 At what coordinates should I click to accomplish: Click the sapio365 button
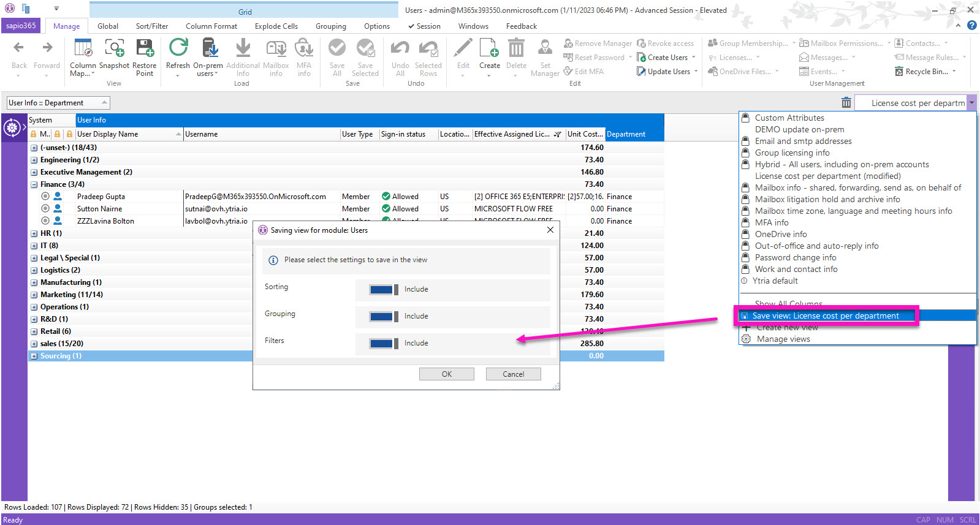coord(21,26)
